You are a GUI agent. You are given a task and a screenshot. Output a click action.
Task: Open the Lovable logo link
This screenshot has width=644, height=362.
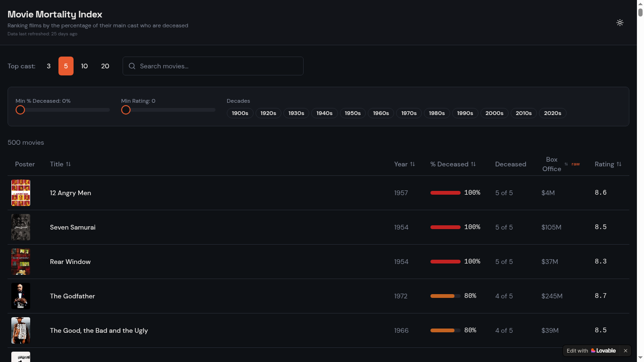[603, 351]
